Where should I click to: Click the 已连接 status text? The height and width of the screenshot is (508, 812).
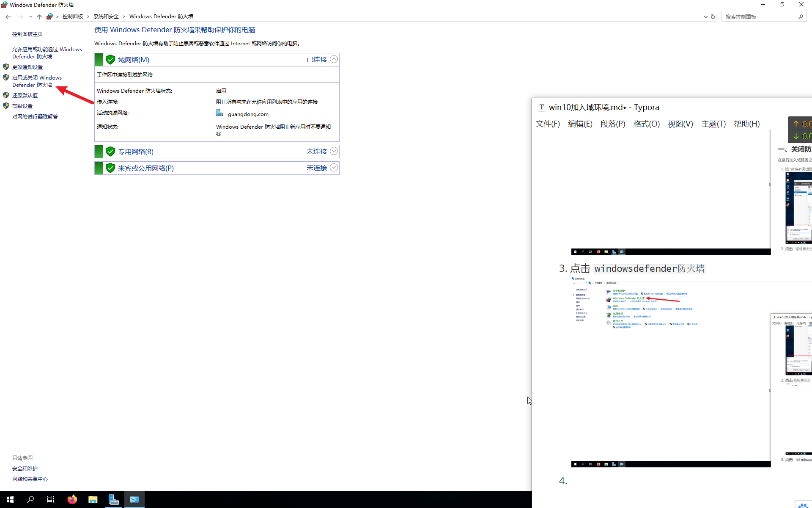(x=317, y=60)
